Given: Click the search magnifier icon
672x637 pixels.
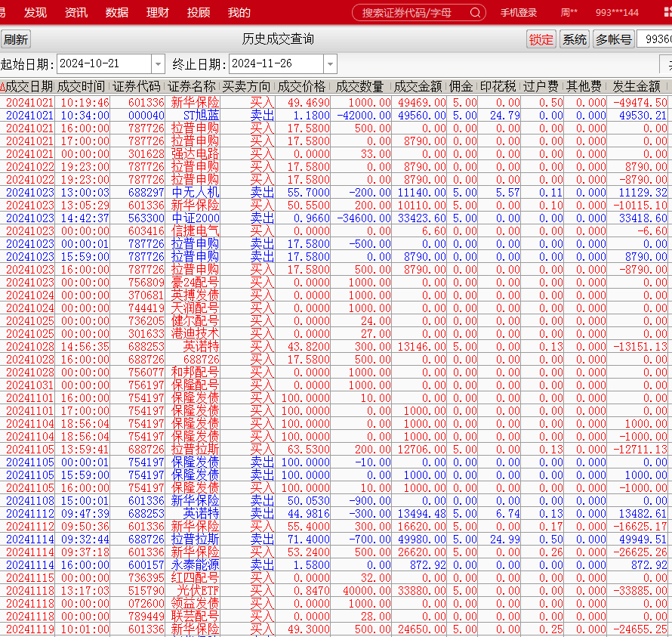Looking at the screenshot, I should click(475, 13).
